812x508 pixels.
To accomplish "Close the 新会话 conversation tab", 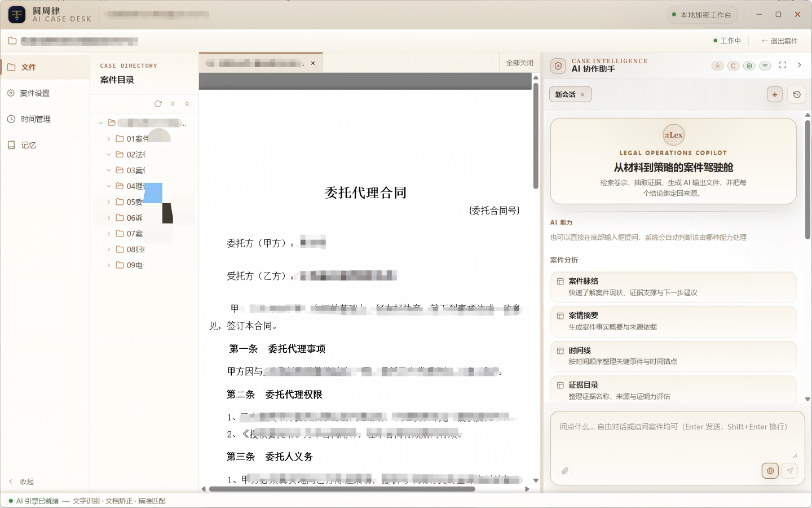I will (x=582, y=95).
